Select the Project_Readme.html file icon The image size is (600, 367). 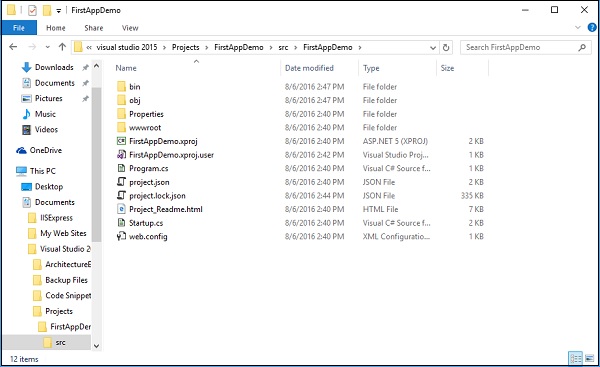pyautogui.click(x=121, y=209)
